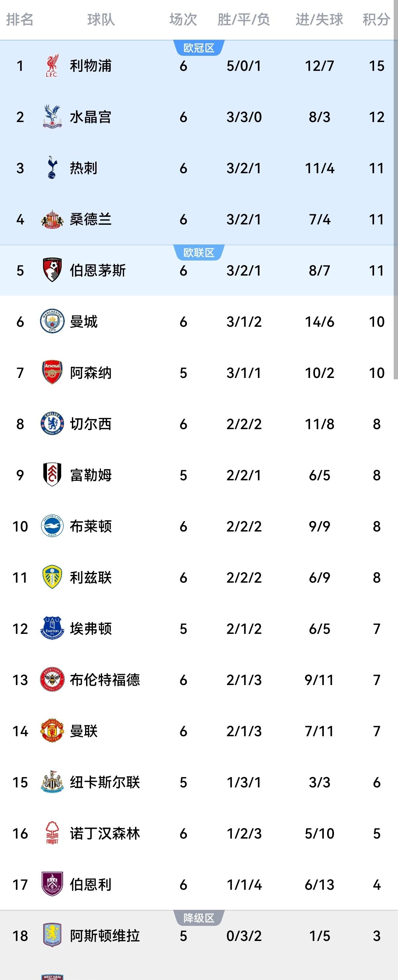Click the 诺丁汉森林 team name
This screenshot has height=980, width=398.
[x=105, y=833]
